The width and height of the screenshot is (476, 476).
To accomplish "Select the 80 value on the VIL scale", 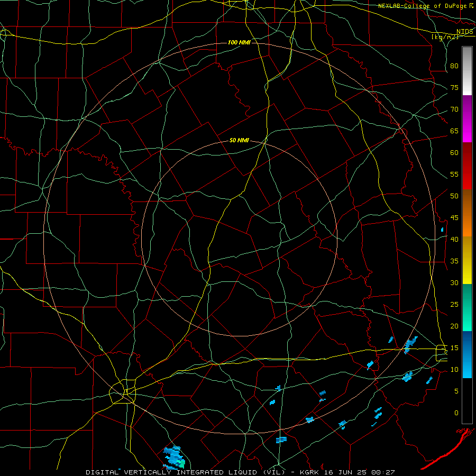I will tap(454, 66).
